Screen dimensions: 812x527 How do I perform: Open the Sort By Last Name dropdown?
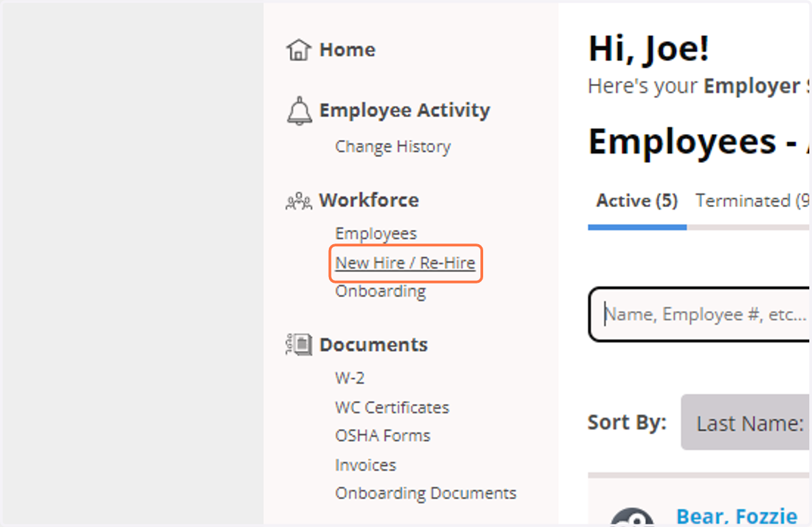point(746,423)
